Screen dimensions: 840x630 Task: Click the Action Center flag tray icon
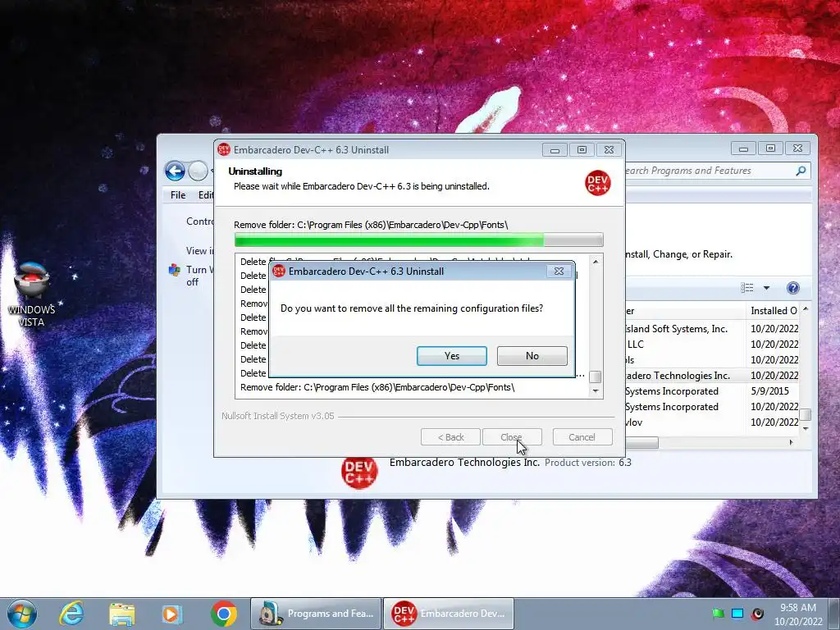(718, 614)
